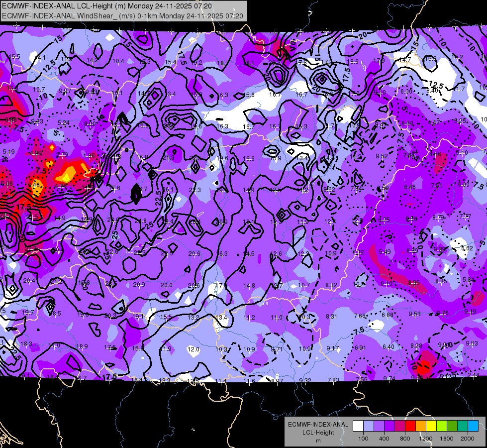Click the orange legend swatch
Screen dimensions: 487x448
click(x=421, y=426)
